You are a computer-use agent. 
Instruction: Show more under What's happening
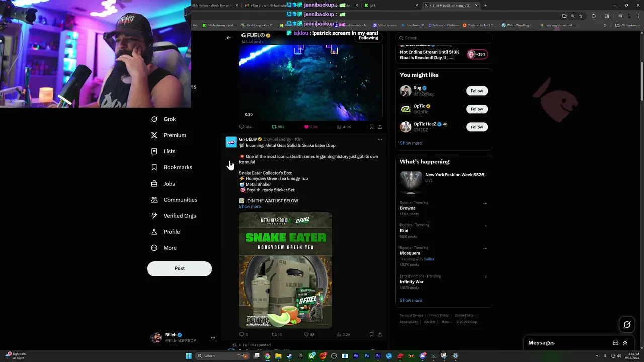[411, 301]
